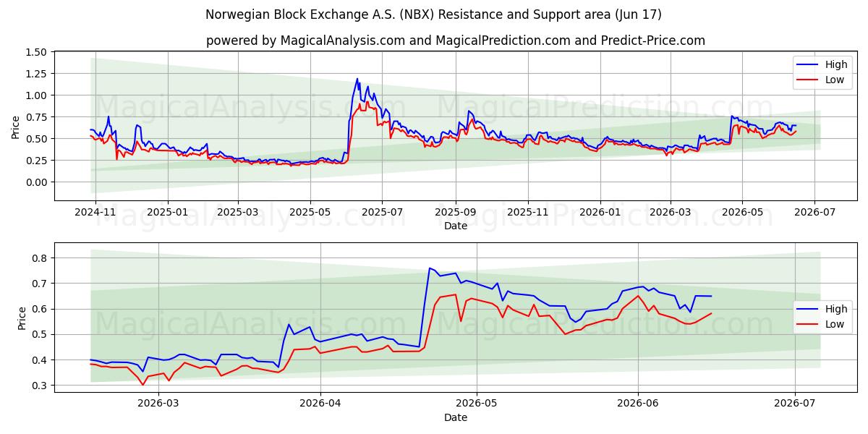Screen dimensions: 868x434
Task: Click the '0.00' y-axis tick label
Action: pos(36,182)
